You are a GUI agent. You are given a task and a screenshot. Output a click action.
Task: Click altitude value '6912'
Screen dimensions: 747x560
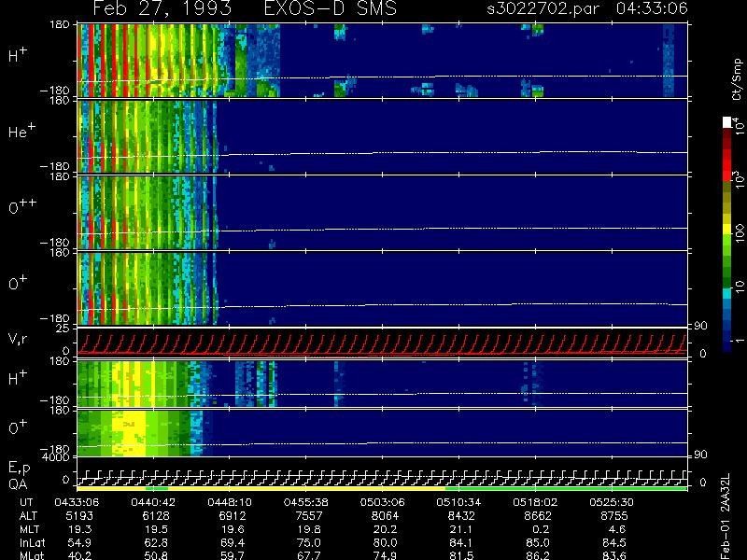click(x=233, y=516)
